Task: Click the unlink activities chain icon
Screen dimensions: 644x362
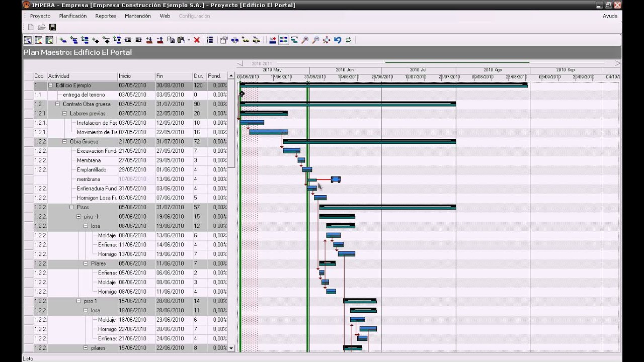Action: click(256, 40)
